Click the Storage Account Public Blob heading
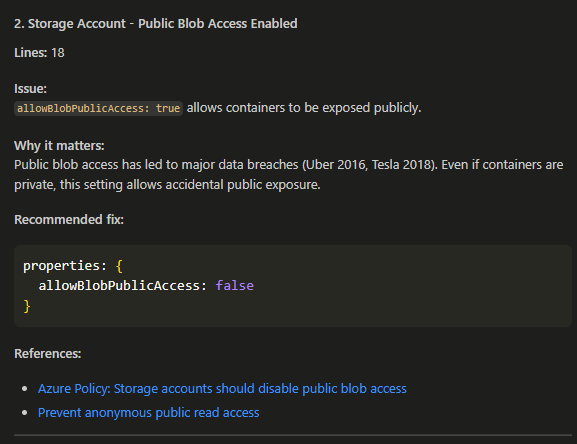 (x=156, y=24)
